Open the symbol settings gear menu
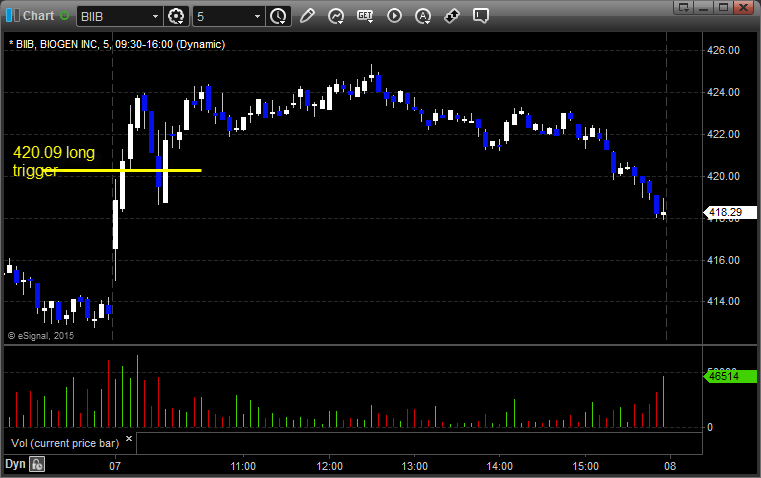The width and height of the screenshot is (761, 478). [x=176, y=16]
